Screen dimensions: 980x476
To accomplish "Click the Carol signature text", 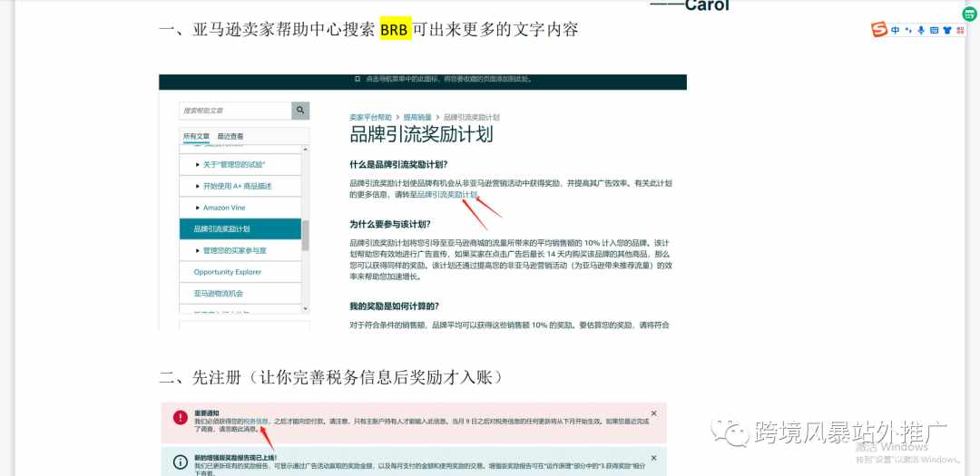I will click(690, 5).
